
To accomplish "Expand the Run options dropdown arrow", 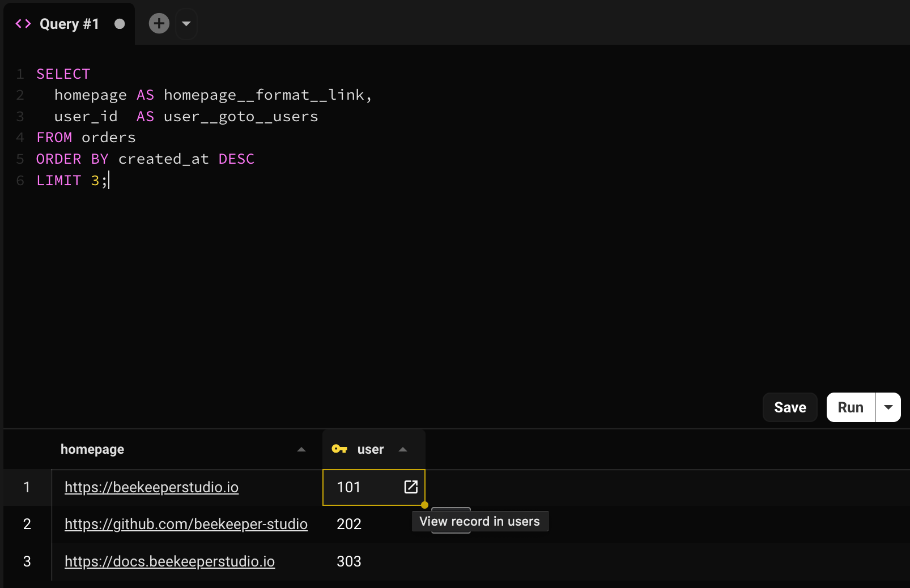I will coord(888,407).
